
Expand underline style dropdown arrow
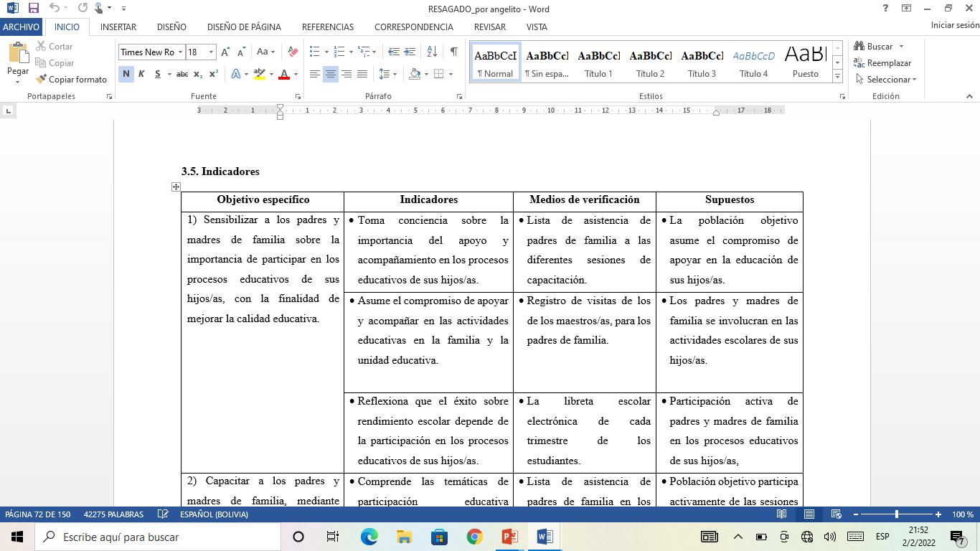[169, 74]
